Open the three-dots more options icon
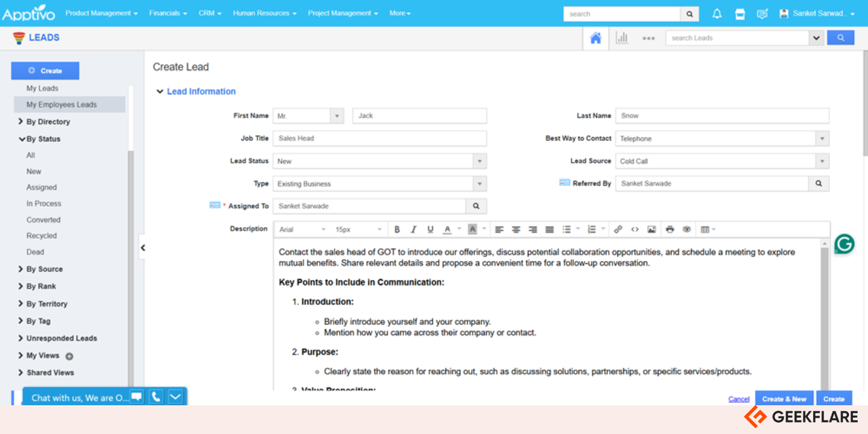868x434 pixels. [x=648, y=39]
